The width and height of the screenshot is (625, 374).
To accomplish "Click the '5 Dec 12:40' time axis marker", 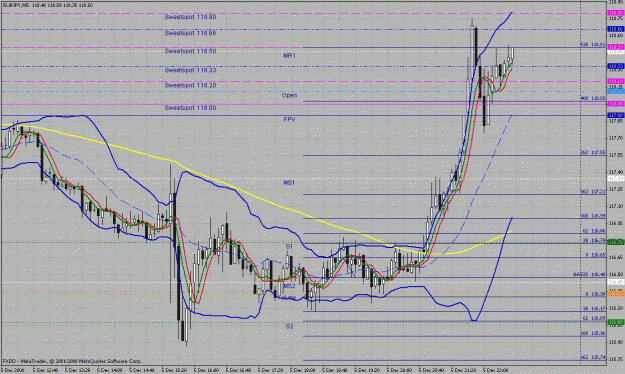I will 46,370.
